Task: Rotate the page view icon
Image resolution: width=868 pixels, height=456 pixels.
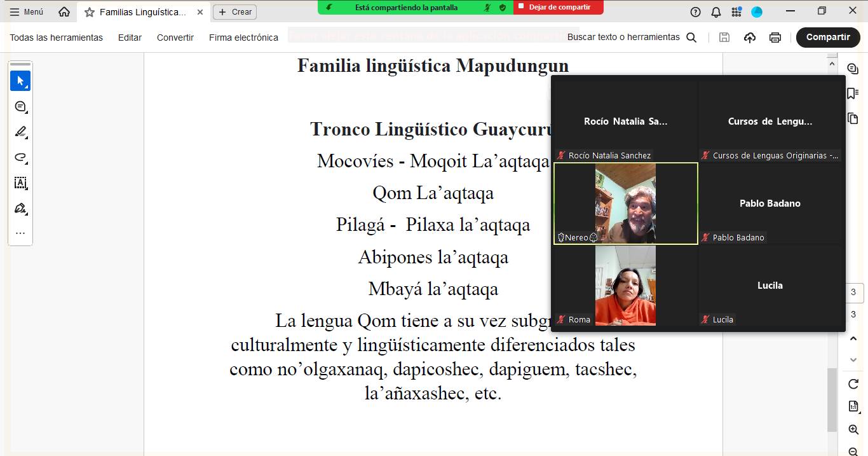Action: tap(853, 384)
